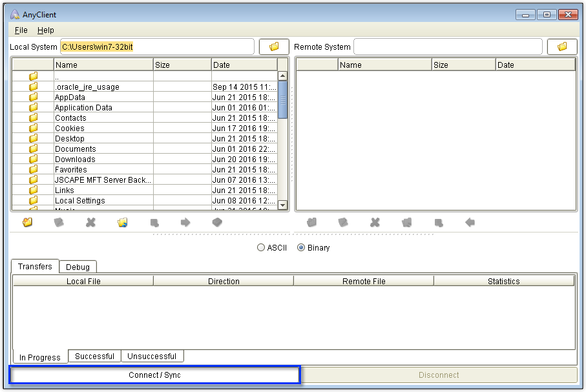Click the remote create new folder icon

(311, 222)
